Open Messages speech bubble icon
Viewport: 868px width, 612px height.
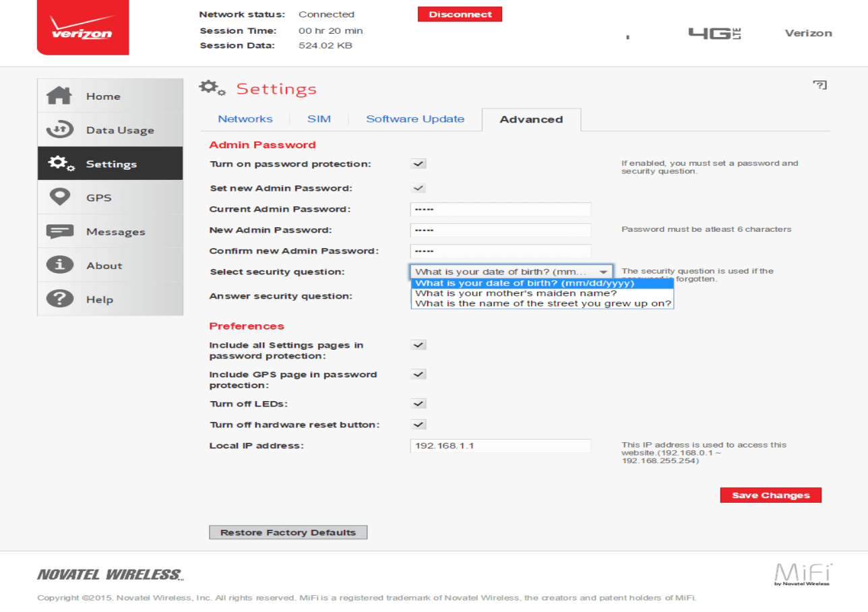click(59, 231)
